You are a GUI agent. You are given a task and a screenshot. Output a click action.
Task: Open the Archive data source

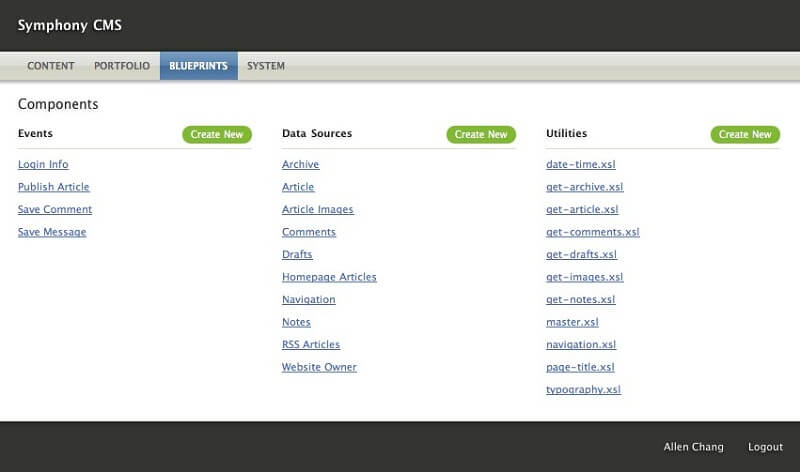coord(301,164)
